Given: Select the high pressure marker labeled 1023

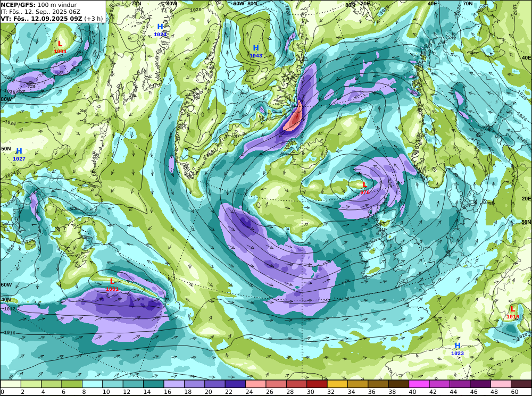Looking at the screenshot, I should tap(458, 349).
